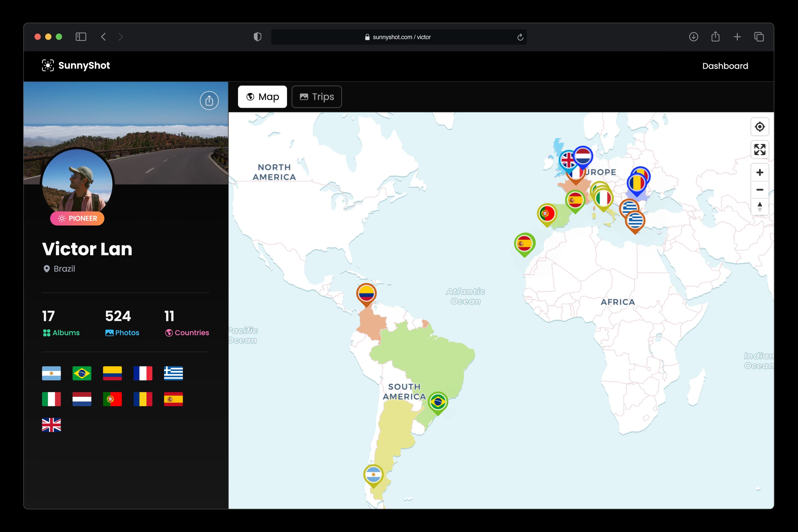The image size is (798, 532).
Task: Zoom in using the plus icon
Action: [760, 172]
